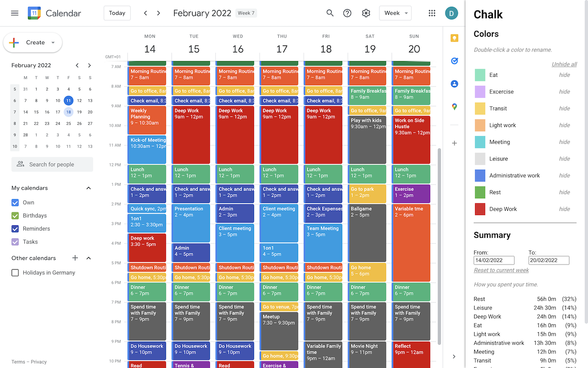Collapse the My calendars section
The height and width of the screenshot is (368, 588).
click(89, 188)
